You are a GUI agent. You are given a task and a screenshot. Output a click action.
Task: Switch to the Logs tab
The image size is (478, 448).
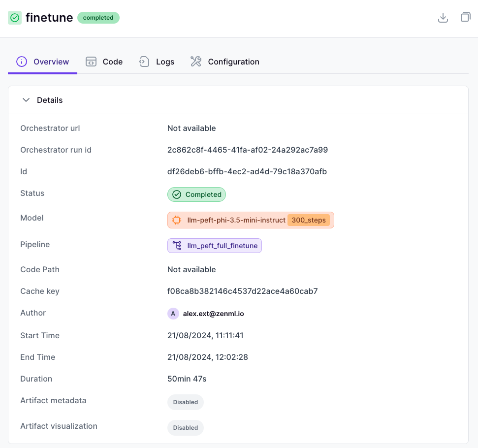(164, 62)
